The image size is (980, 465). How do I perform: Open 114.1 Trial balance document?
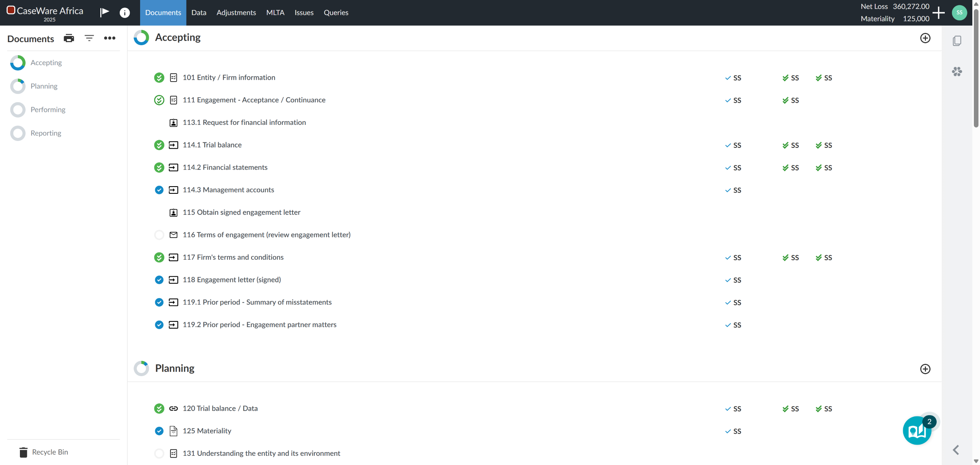coord(212,145)
